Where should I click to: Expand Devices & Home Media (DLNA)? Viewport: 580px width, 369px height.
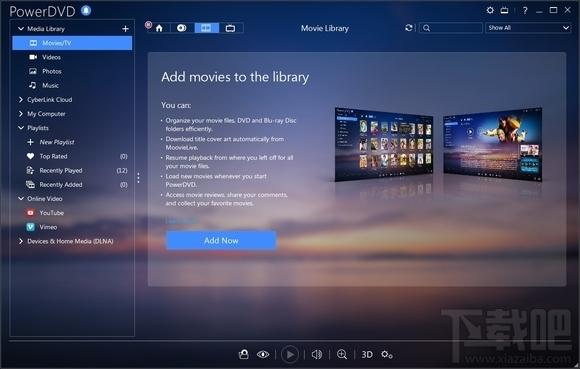(x=21, y=241)
